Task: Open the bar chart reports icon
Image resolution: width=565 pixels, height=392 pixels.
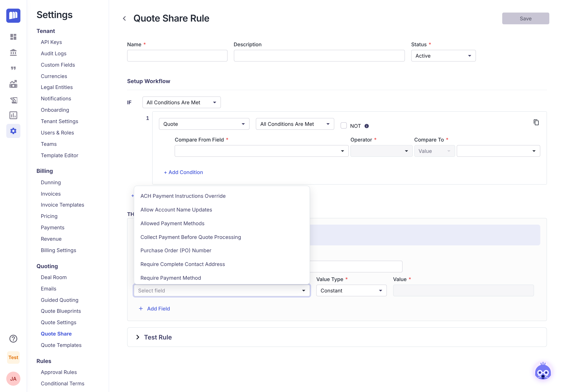Action: point(13,115)
